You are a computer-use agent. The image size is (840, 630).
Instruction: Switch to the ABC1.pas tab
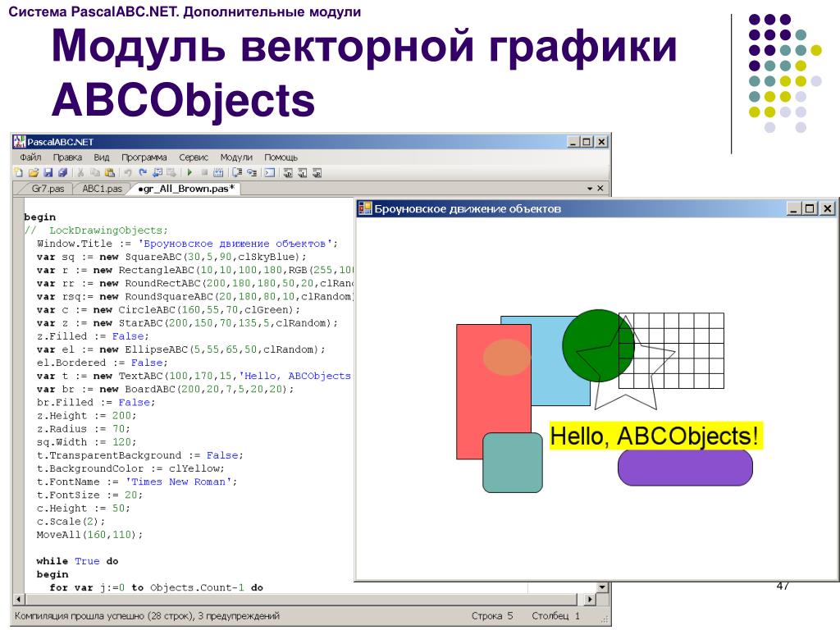coord(102,189)
